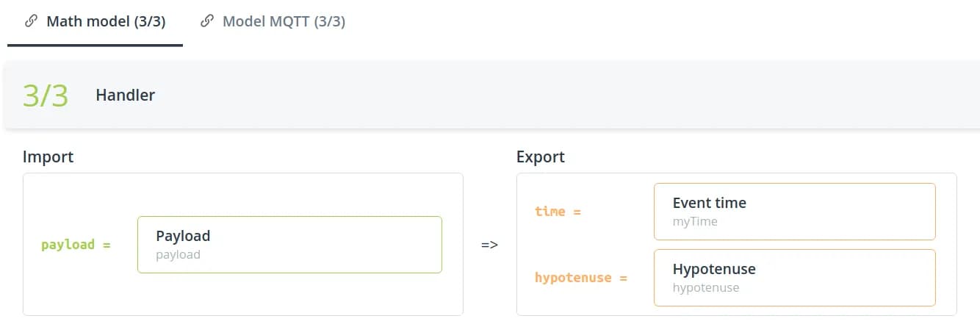
Task: Click the orange 'time =' variable label
Action: click(x=558, y=212)
